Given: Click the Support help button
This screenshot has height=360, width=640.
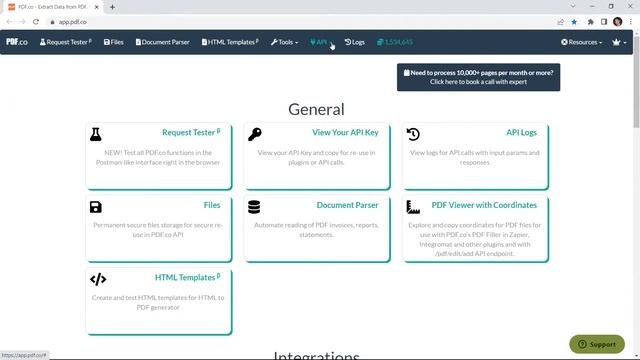Looking at the screenshot, I should pyautogui.click(x=597, y=344).
